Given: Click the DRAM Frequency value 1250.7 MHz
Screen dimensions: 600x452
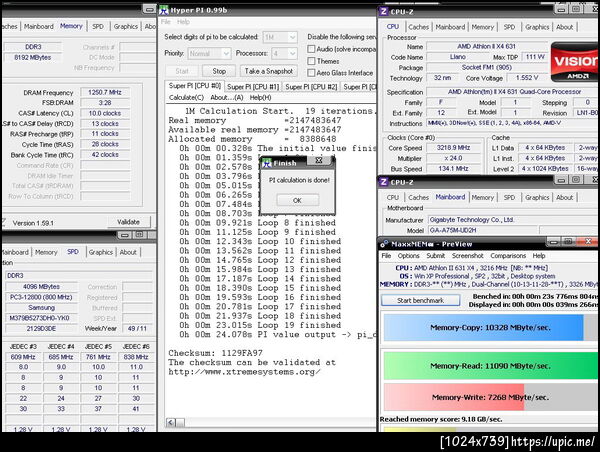Looking at the screenshot, I should (105, 92).
